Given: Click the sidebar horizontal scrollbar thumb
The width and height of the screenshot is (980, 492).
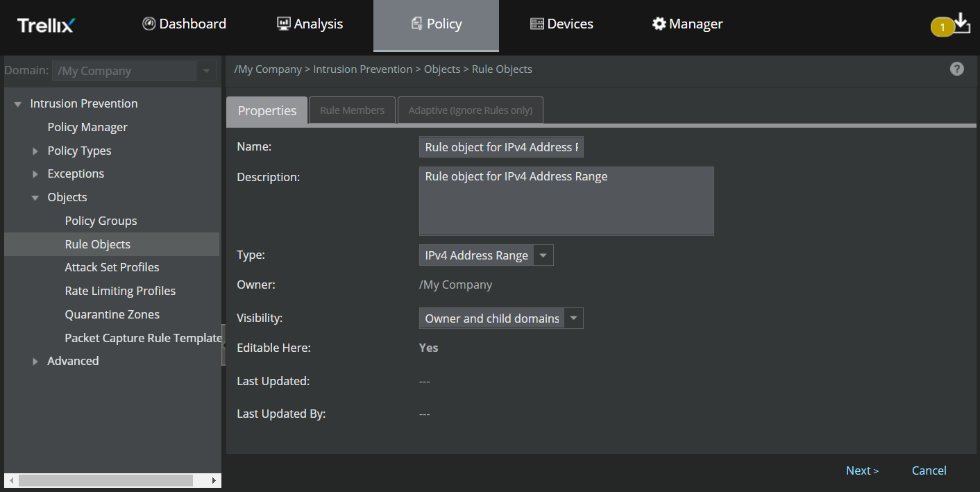Looking at the screenshot, I should pyautogui.click(x=105, y=480).
